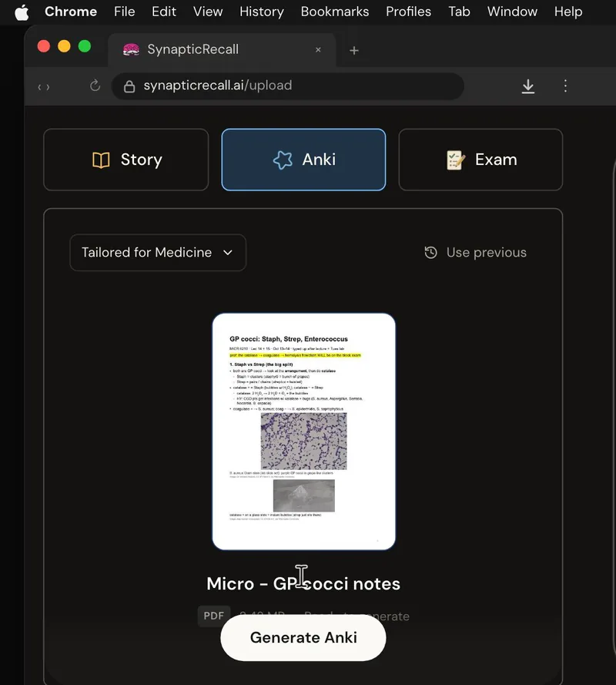This screenshot has height=685, width=616.
Task: Click the green fullscreen window button
Action: [x=85, y=46]
